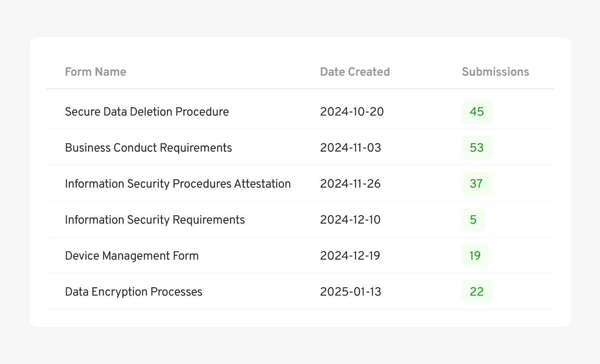The width and height of the screenshot is (600, 364).
Task: Select the Device Management Form row
Action: 300,256
